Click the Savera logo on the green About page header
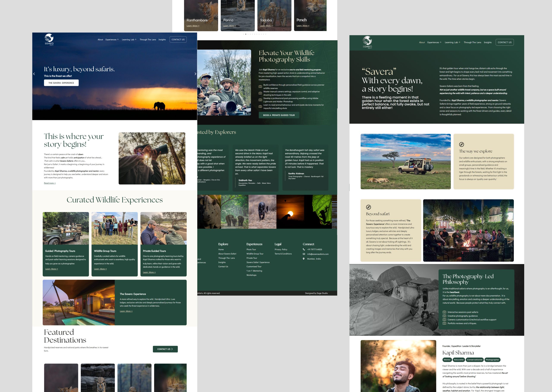The image size is (552, 392). click(367, 42)
